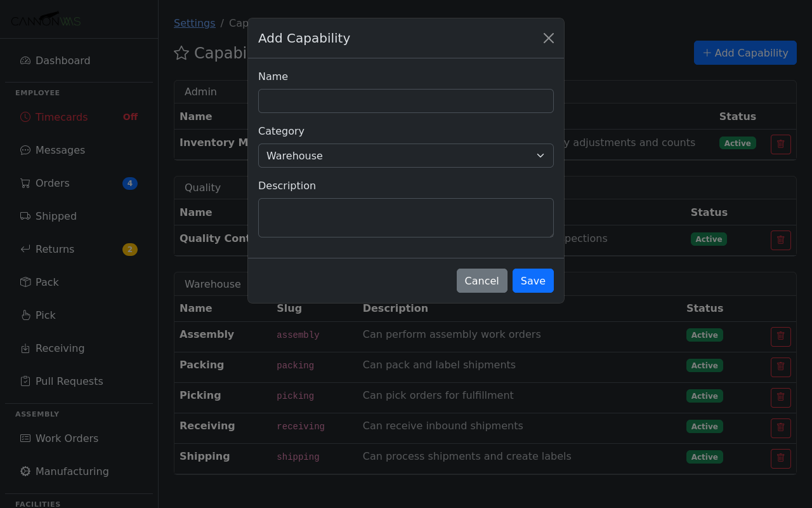Expand the Admin section header

[200, 91]
